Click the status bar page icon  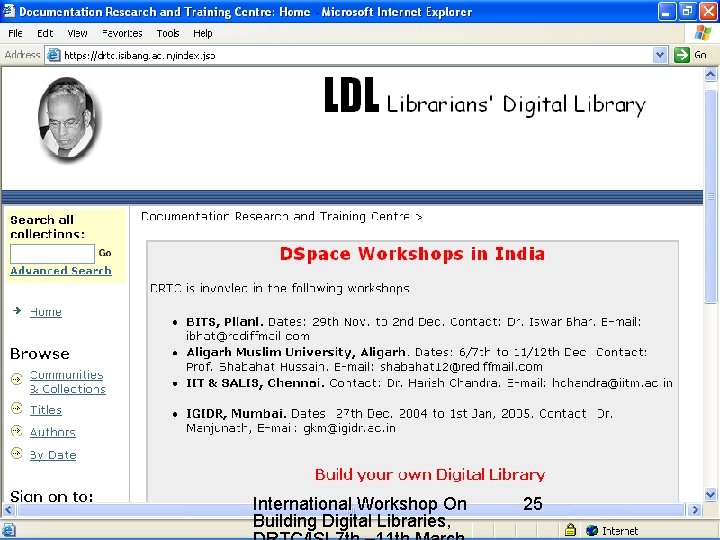tap(9, 530)
